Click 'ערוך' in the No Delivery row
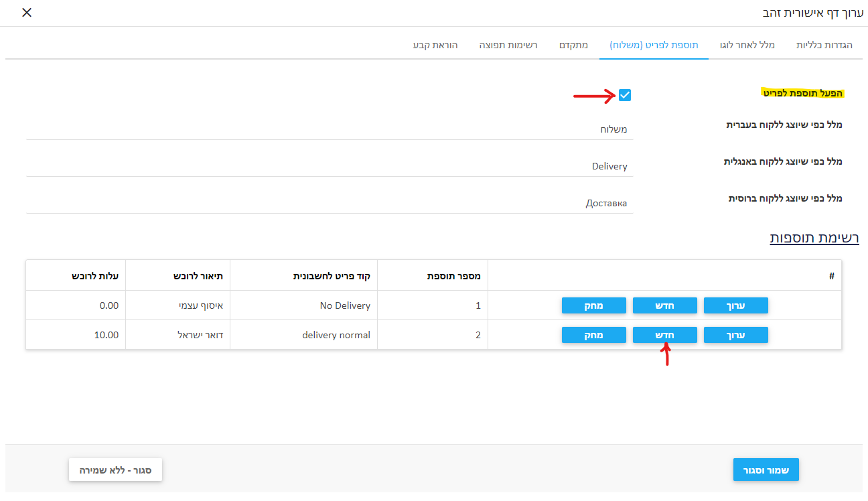Screen dimensions: 868x501 click(736, 305)
